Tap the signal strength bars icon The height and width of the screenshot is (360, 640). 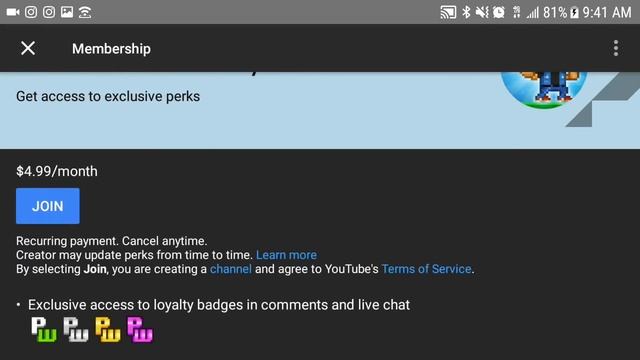point(533,13)
